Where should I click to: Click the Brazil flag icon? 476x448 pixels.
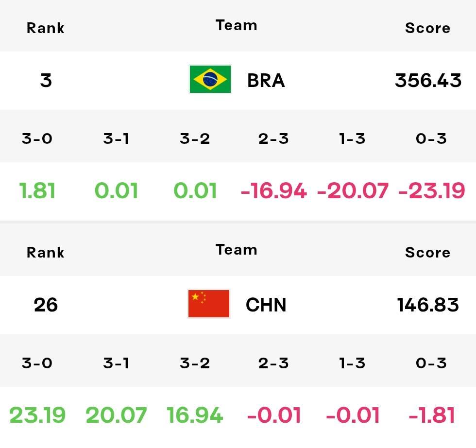(x=210, y=79)
